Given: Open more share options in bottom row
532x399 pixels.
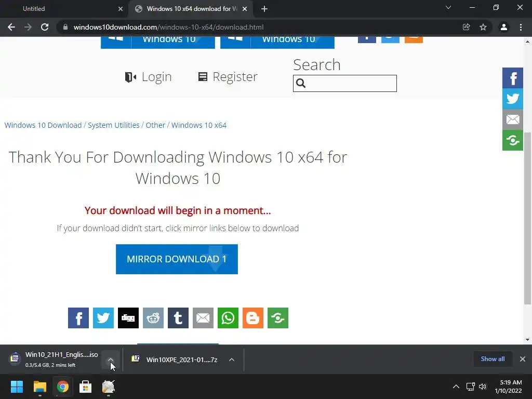Looking at the screenshot, I should click(278, 318).
